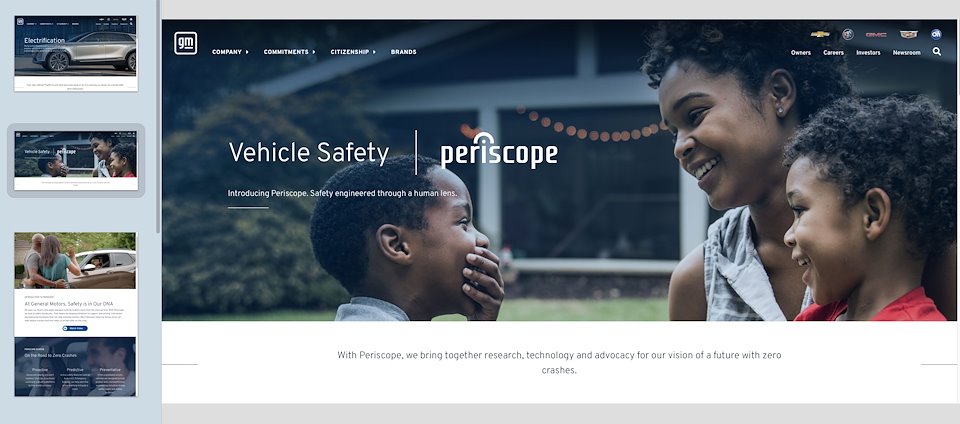The height and width of the screenshot is (424, 960).
Task: Select the Safety in Our DNA thumbnail
Action: [75, 314]
